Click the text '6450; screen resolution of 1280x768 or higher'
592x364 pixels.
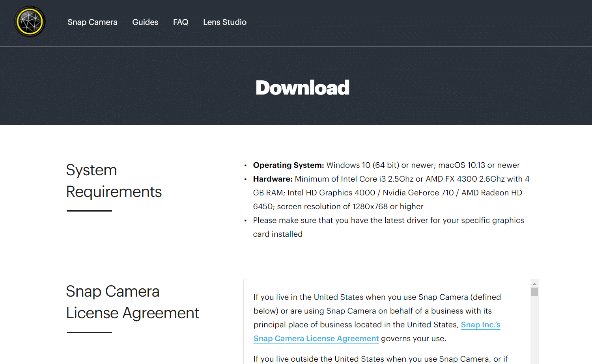pyautogui.click(x=338, y=206)
